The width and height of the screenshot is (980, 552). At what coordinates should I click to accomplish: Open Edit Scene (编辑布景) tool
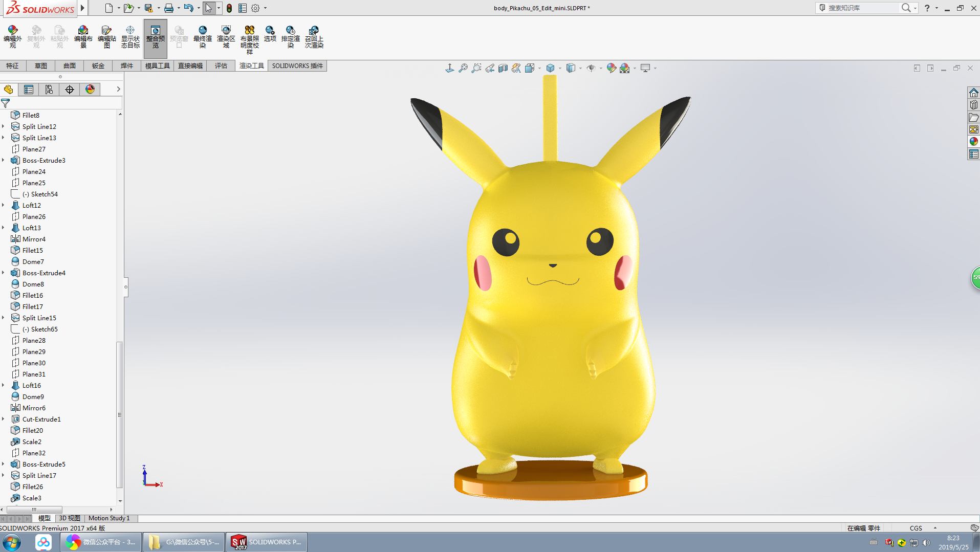point(83,37)
